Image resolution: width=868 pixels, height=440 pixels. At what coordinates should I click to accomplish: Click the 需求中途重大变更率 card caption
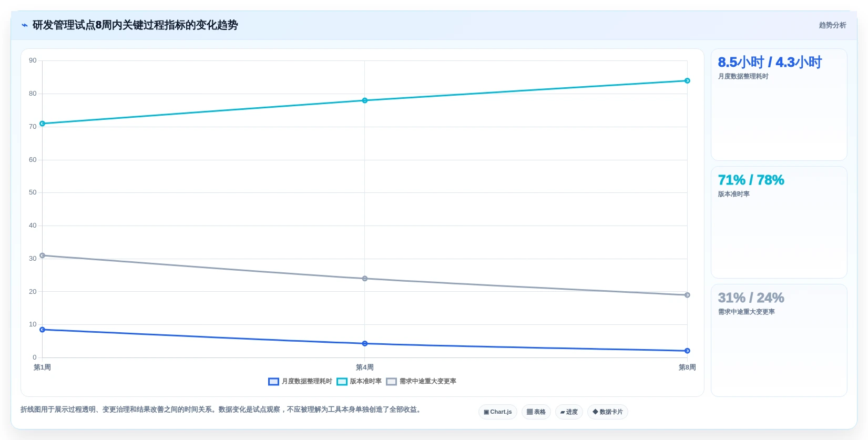(747, 312)
